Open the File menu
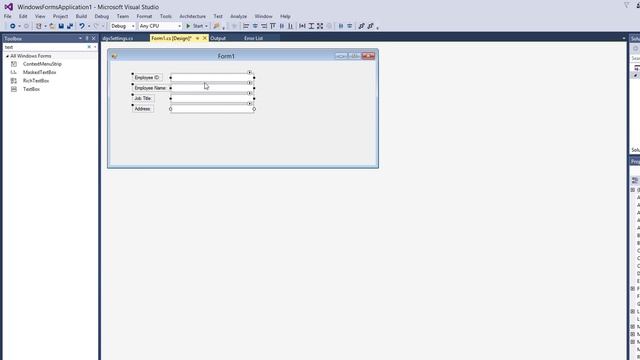This screenshot has height=360, width=640. click(x=8, y=16)
